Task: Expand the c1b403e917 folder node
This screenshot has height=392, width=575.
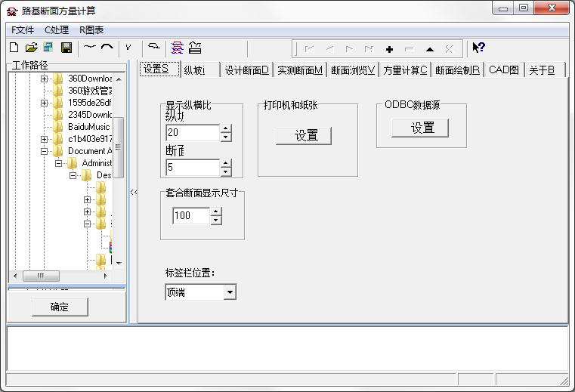Action: (x=44, y=139)
